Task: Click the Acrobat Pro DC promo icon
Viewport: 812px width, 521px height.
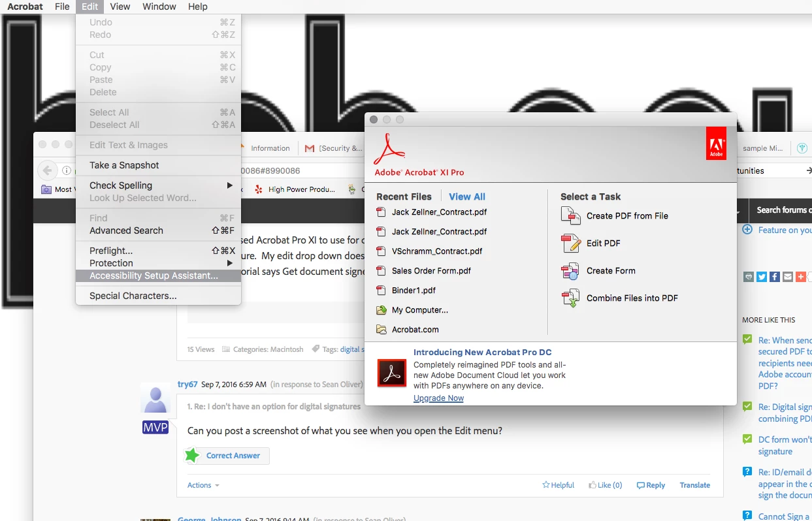Action: click(x=392, y=373)
